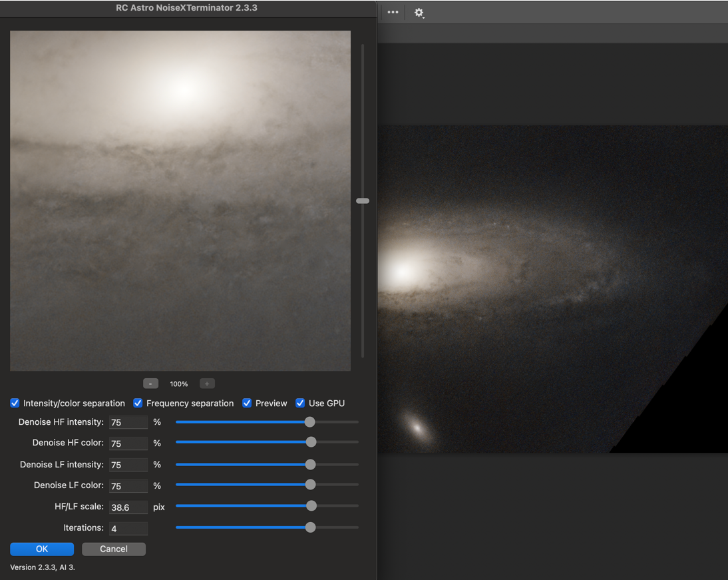Click into the Iterations number field
Image resolution: width=728 pixels, height=580 pixels.
(x=128, y=528)
